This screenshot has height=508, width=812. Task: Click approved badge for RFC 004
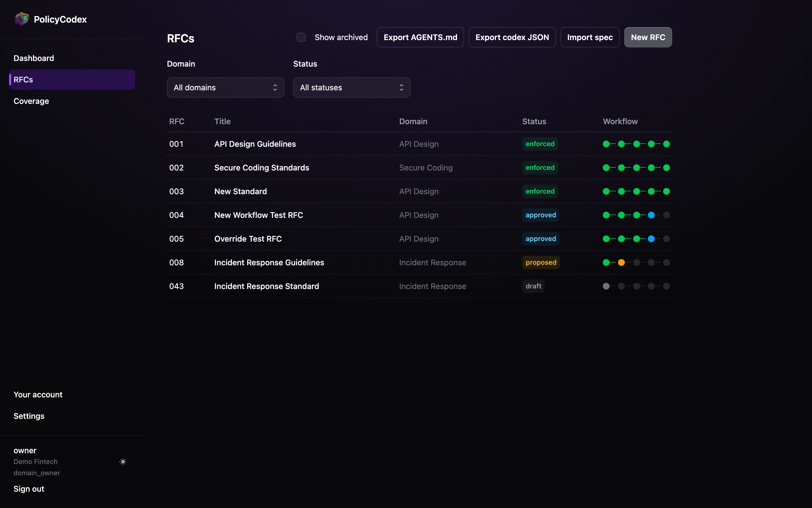point(540,215)
